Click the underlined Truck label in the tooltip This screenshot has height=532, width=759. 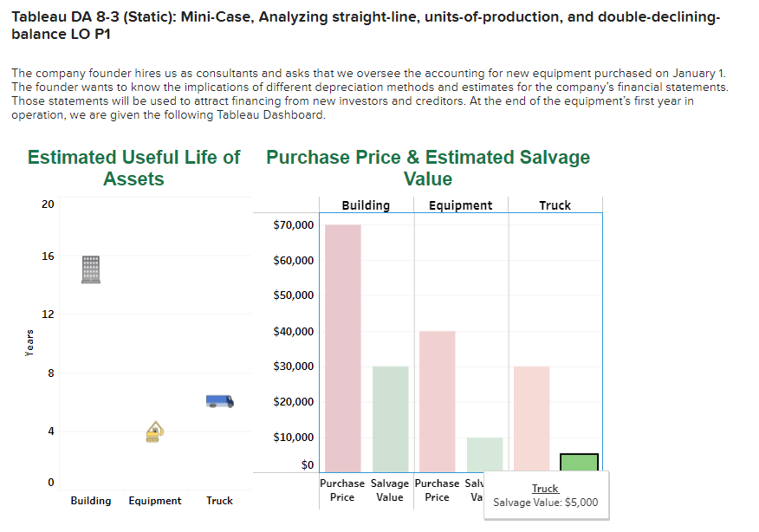(x=545, y=488)
